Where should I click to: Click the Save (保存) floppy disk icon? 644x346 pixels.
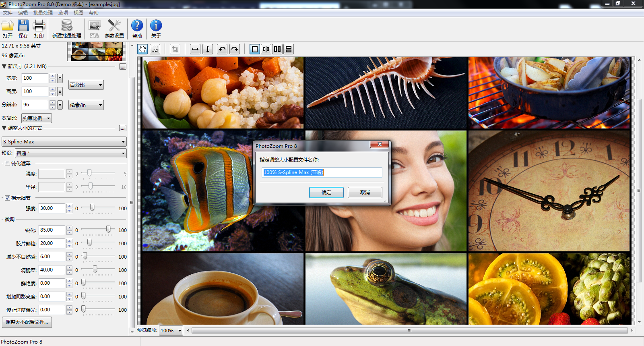click(x=23, y=26)
